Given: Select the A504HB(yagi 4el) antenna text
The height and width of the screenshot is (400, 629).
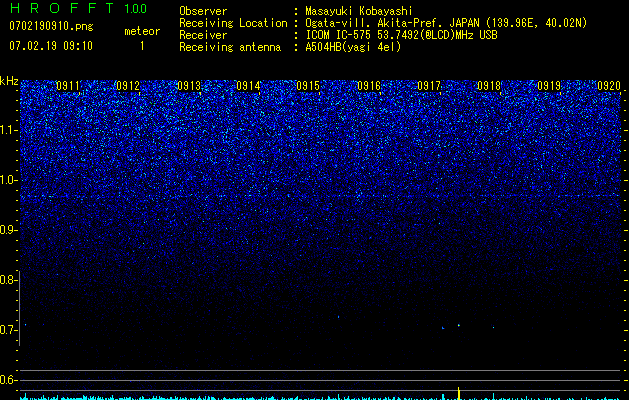Looking at the screenshot, I should coord(353,47).
